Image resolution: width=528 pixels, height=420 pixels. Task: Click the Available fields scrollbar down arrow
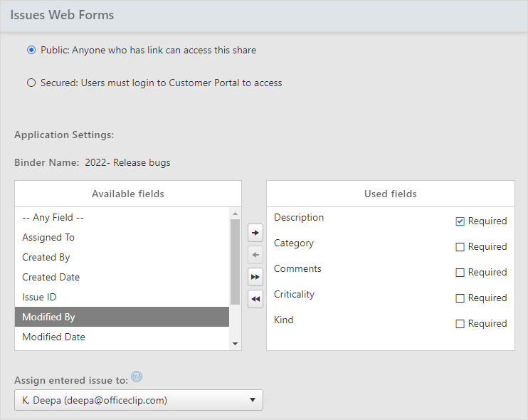click(235, 344)
